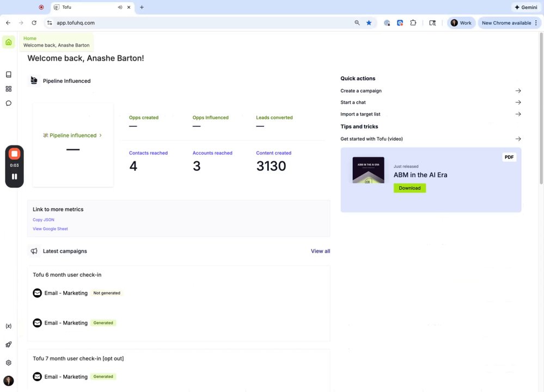Select Import a target list quick action
Image resolution: width=544 pixels, height=392 pixels.
pyautogui.click(x=360, y=114)
